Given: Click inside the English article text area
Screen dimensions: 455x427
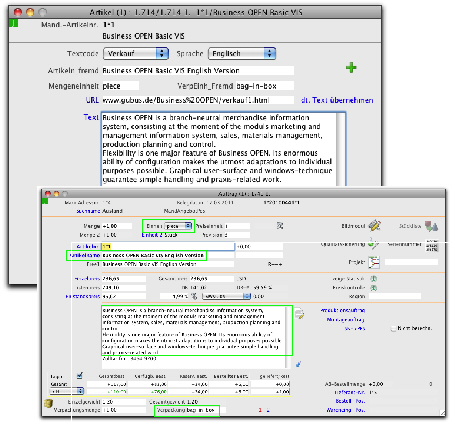Looking at the screenshot, I should (x=219, y=149).
